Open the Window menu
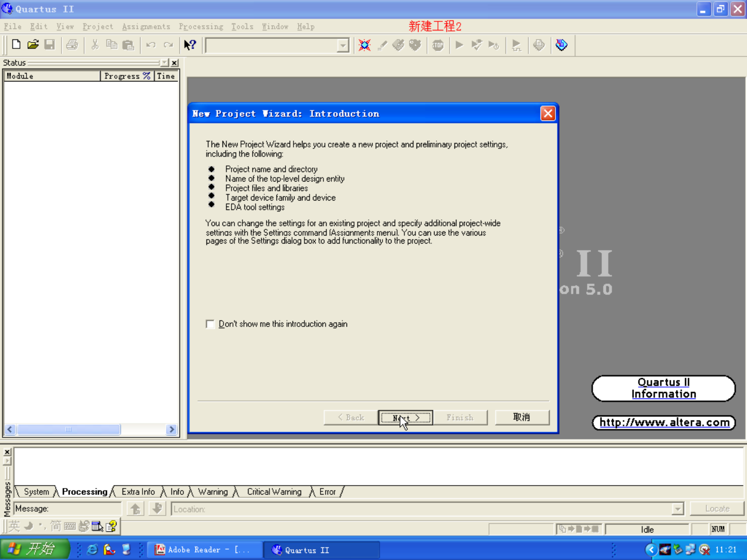The image size is (747, 560). [275, 26]
